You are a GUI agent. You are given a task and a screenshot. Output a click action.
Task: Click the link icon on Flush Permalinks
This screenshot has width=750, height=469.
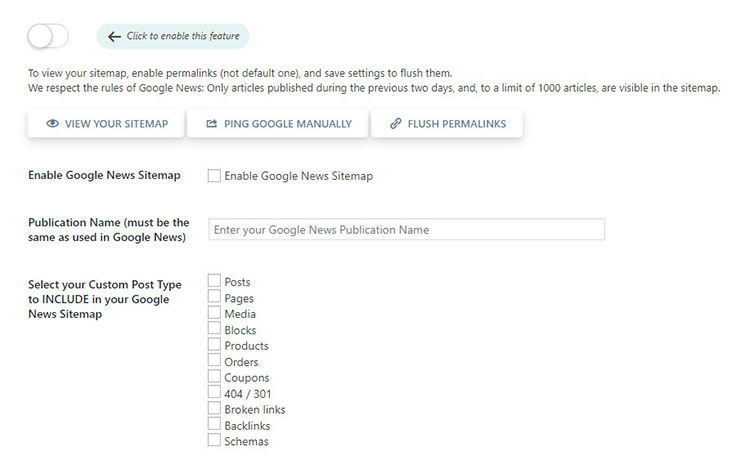click(395, 124)
